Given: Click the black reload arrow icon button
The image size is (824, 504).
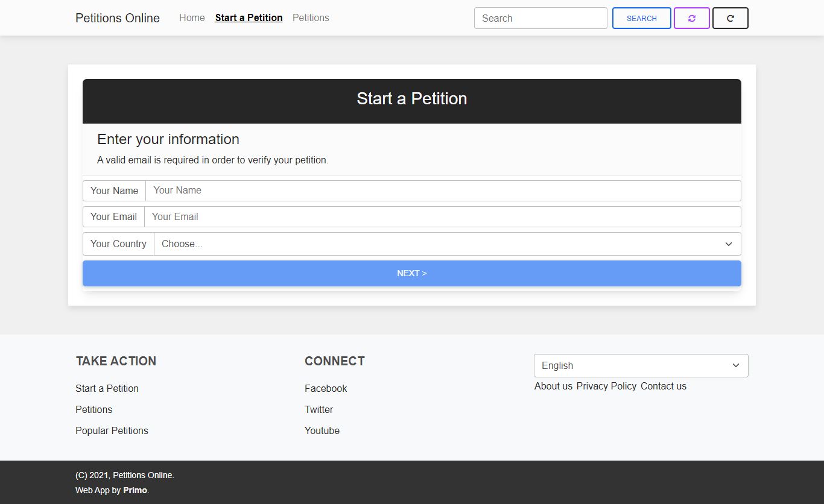Looking at the screenshot, I should pos(730,18).
